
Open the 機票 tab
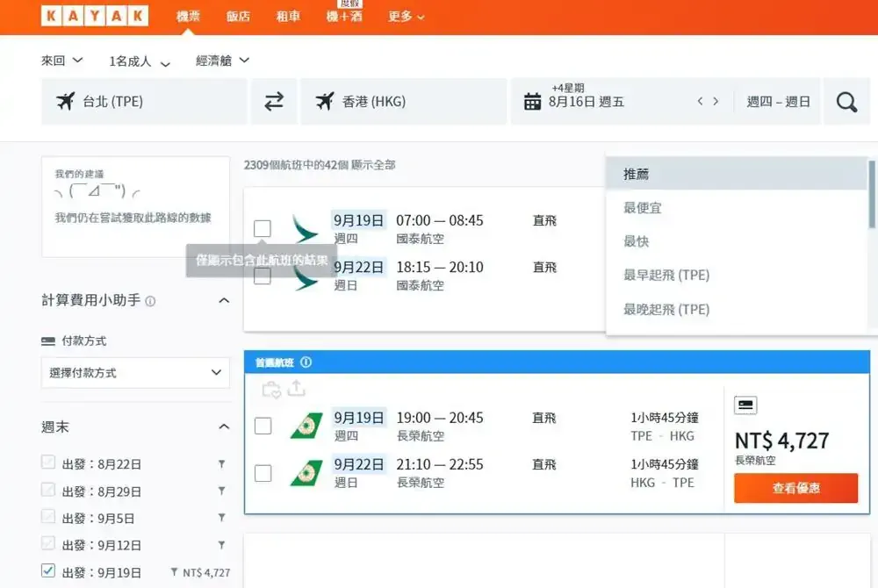click(x=188, y=17)
